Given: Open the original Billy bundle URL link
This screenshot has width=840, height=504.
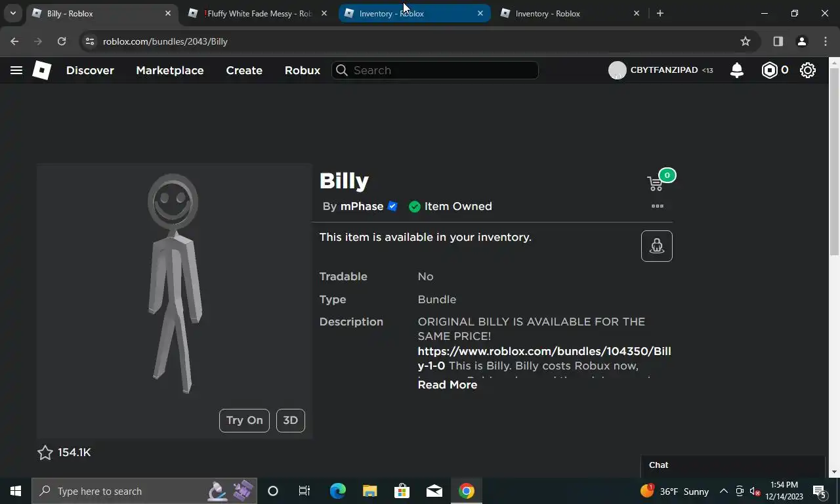Looking at the screenshot, I should (x=544, y=358).
